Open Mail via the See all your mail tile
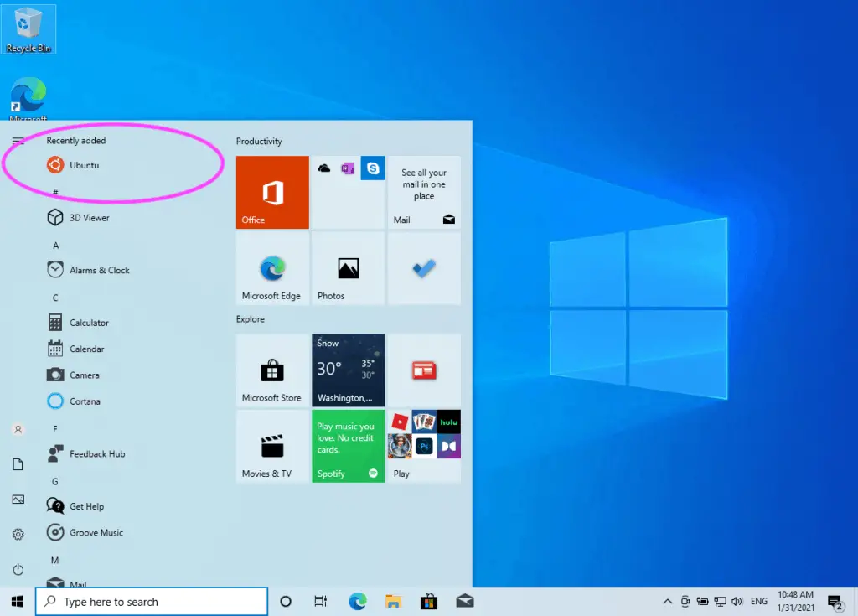Image resolution: width=858 pixels, height=616 pixels. pos(423,192)
